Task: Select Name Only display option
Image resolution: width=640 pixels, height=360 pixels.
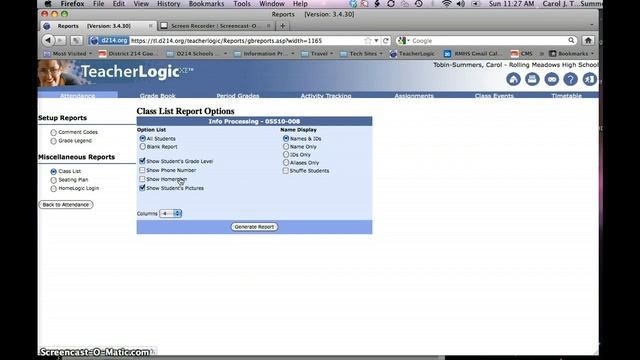Action: point(286,146)
